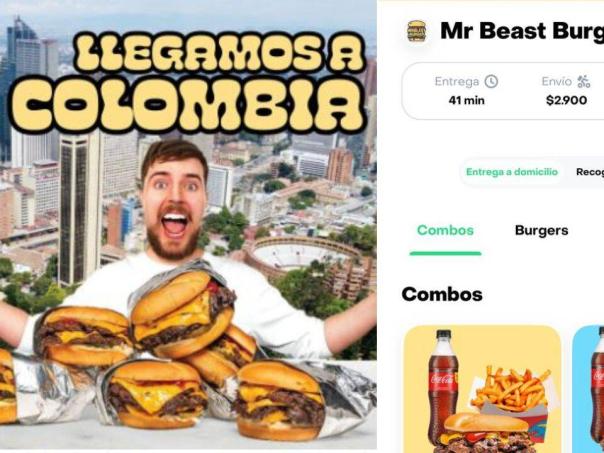Screen dimensions: 604x453
Task: Click the Combos section heading
Action: pyautogui.click(x=442, y=295)
